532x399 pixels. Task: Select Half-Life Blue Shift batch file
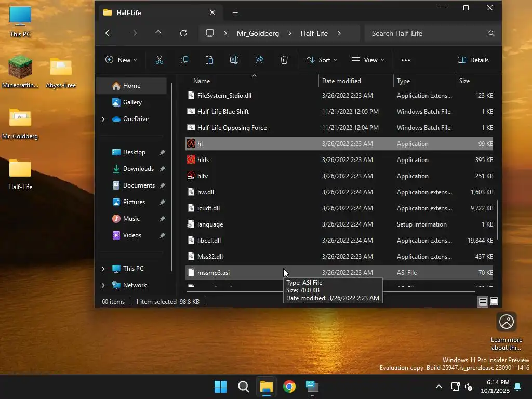coord(339,111)
